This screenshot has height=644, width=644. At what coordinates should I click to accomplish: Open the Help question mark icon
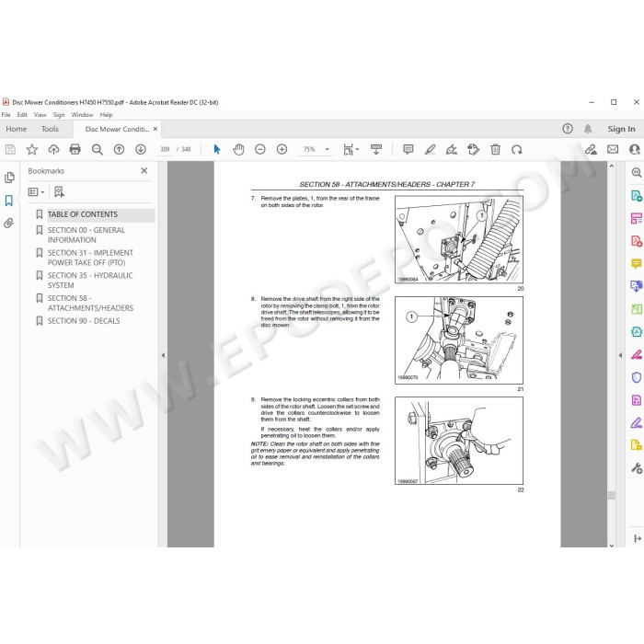(568, 129)
